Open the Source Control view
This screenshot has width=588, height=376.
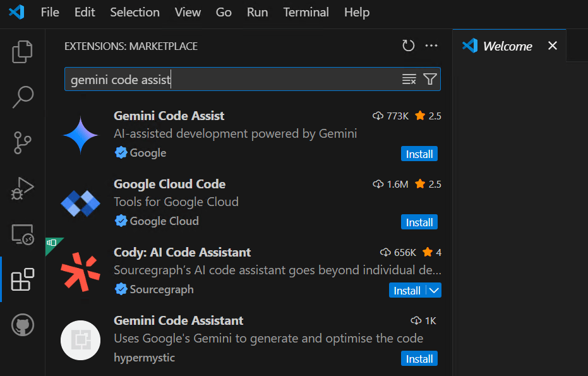click(x=23, y=143)
